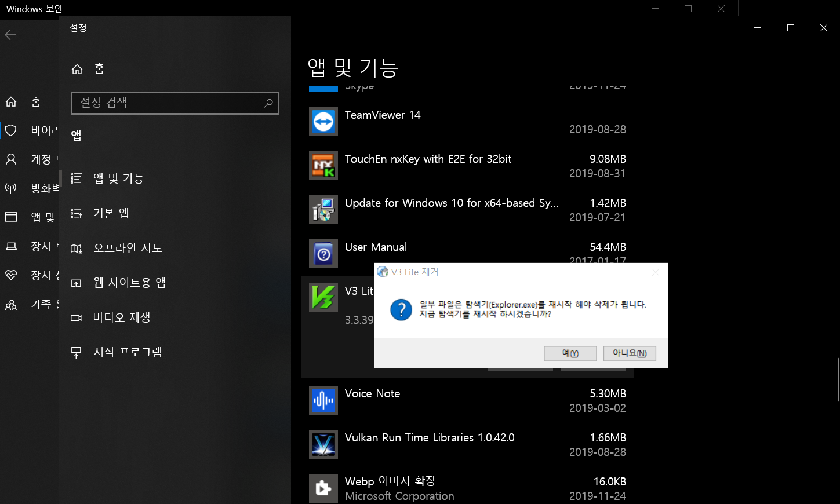Go to settings 홈 in 설정 panel
Screen dimensions: 840x504
point(174,69)
